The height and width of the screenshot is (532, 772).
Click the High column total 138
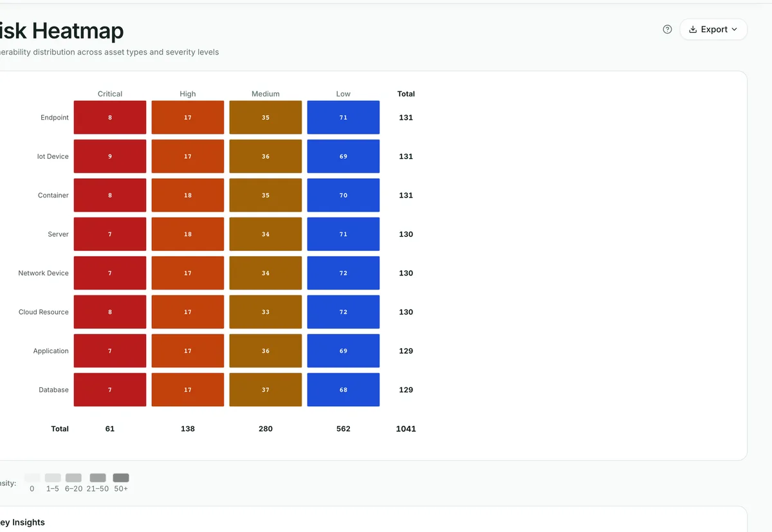click(188, 429)
